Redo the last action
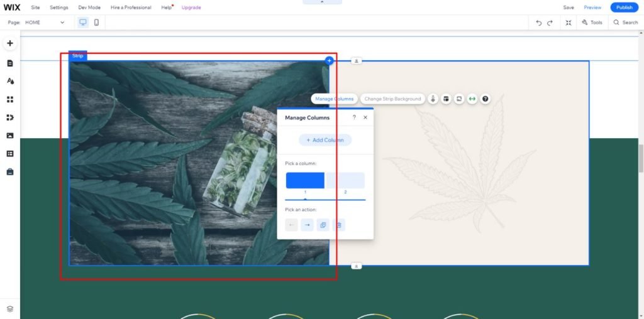This screenshot has height=319, width=644. click(550, 23)
